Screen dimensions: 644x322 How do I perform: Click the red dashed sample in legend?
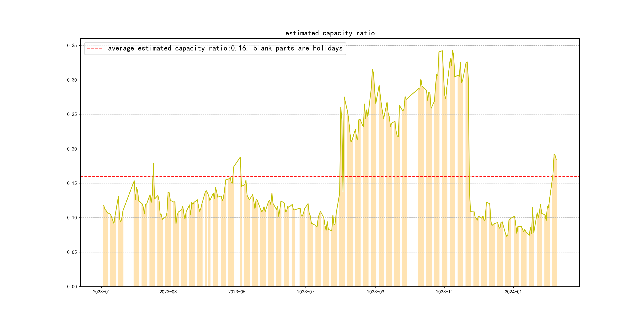[94, 48]
